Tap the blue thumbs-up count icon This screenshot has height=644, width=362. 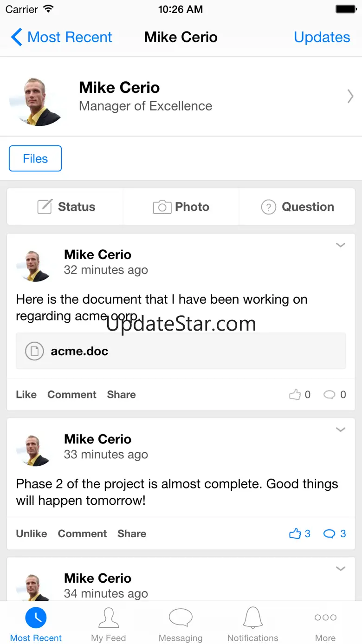click(x=295, y=533)
